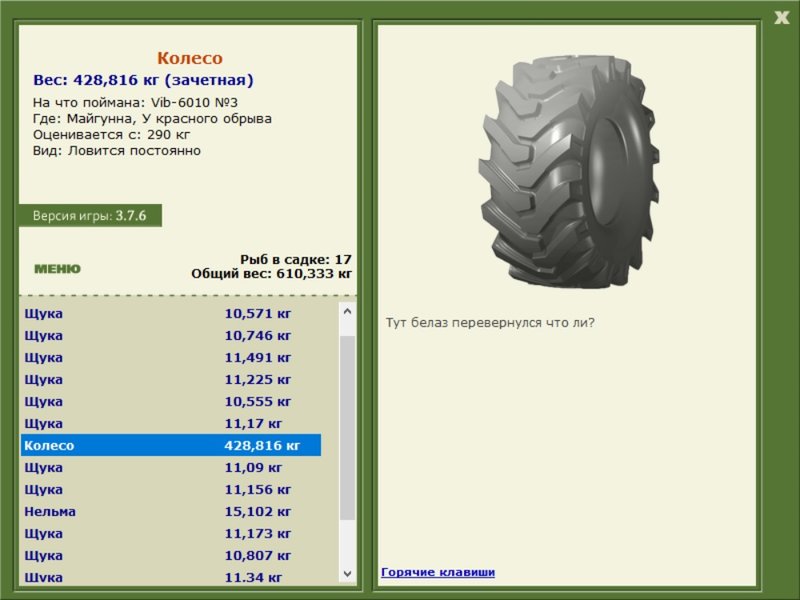Select Щука weighing 10,571 кг

coord(171,313)
